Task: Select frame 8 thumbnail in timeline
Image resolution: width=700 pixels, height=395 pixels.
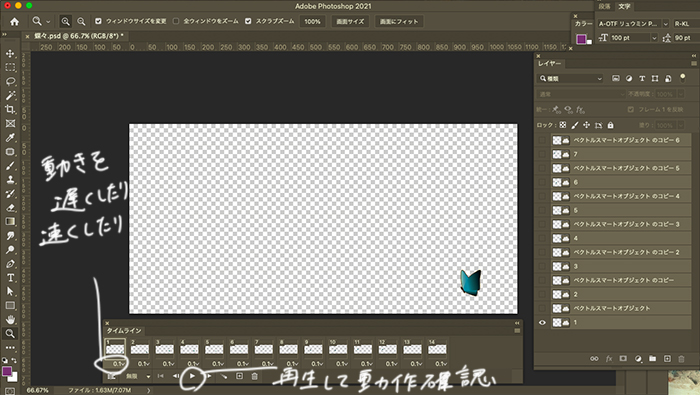Action: click(x=288, y=348)
